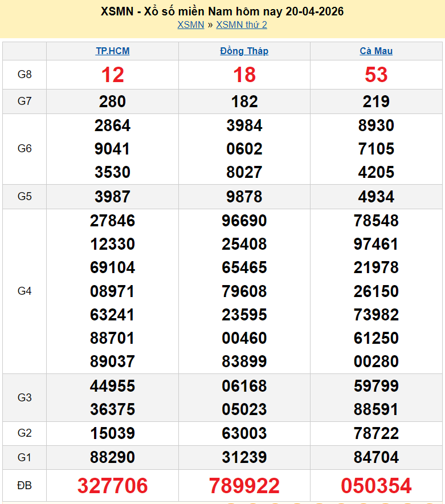Click the G8 row label
Screen dimensions: 445x504
coord(25,75)
